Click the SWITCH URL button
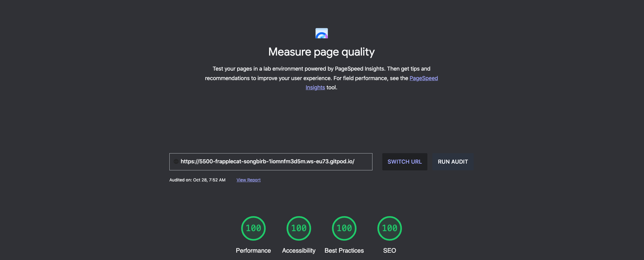The width and height of the screenshot is (644, 260). (x=405, y=162)
